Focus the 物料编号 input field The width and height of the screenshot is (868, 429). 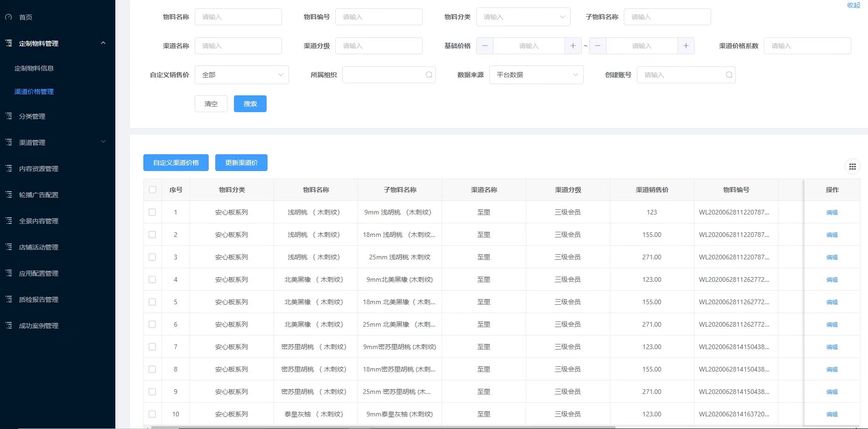pyautogui.click(x=379, y=17)
